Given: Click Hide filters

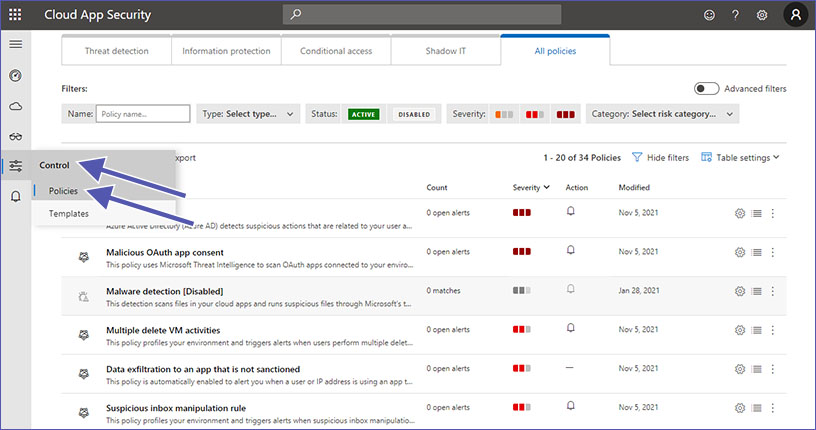Looking at the screenshot, I should pyautogui.click(x=660, y=157).
